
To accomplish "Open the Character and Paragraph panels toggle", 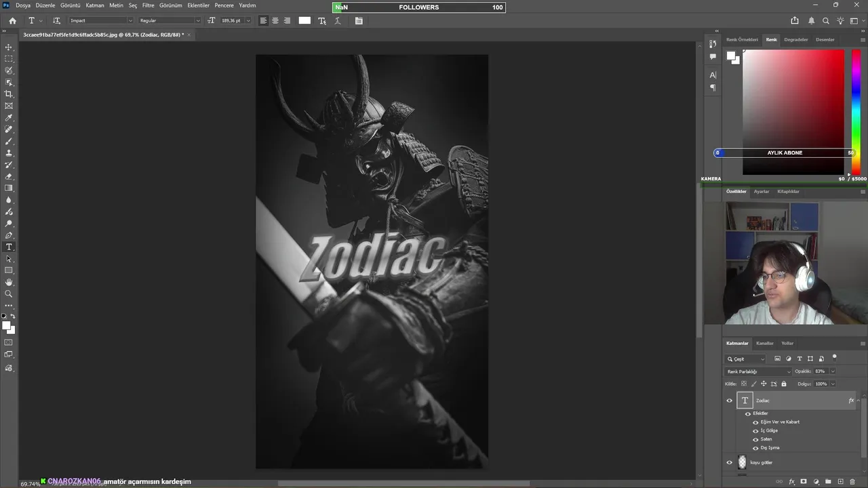I will click(x=359, y=20).
